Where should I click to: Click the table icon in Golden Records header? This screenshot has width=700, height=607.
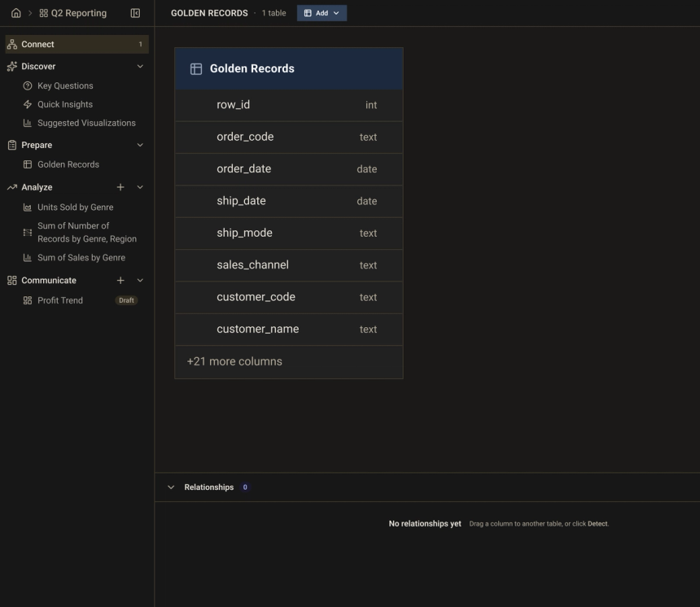(x=196, y=68)
